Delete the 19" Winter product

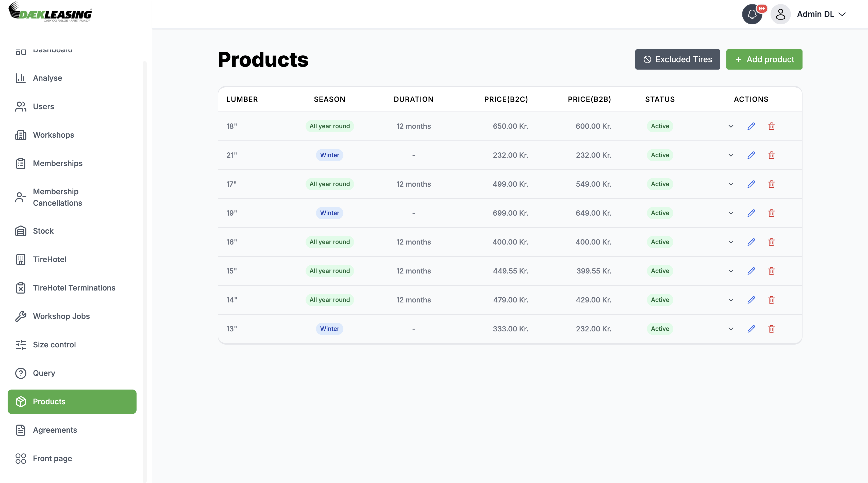tap(771, 213)
